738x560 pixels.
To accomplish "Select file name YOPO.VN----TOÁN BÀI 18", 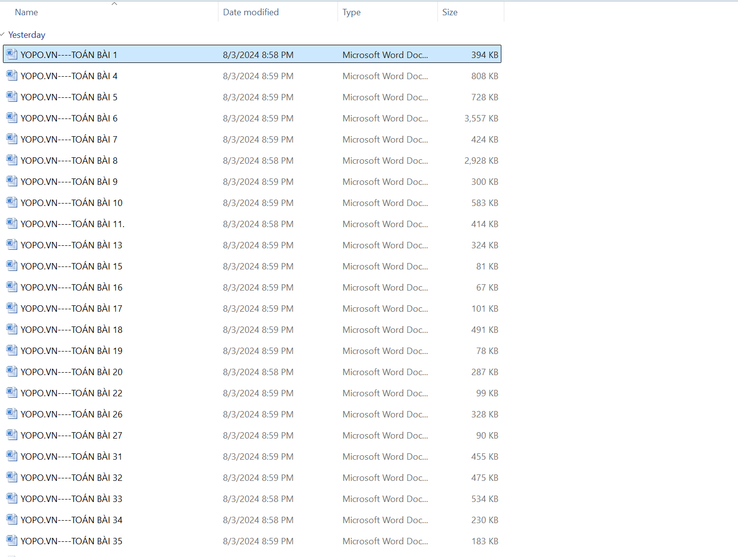I will [x=71, y=329].
